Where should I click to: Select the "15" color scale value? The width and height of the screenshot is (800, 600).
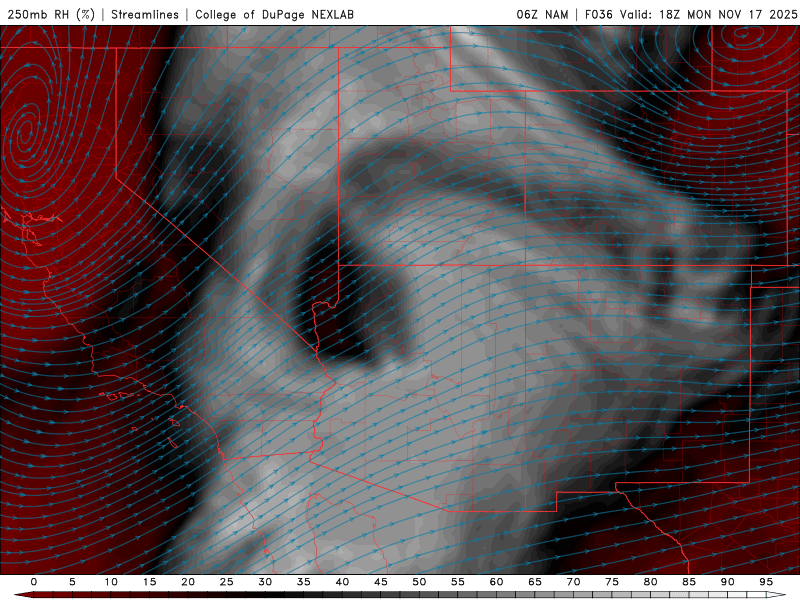pos(149,582)
